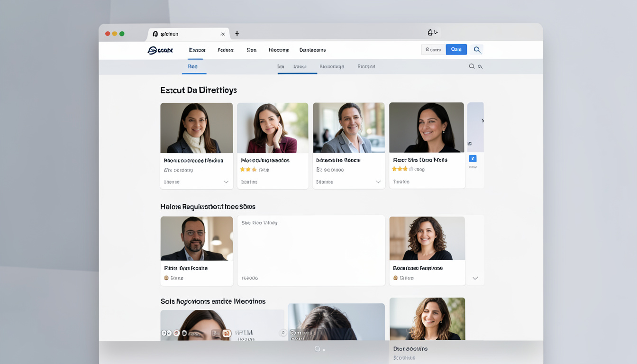
Task: Expand the chevron on the white-scarf woman's card
Action: coord(226,182)
